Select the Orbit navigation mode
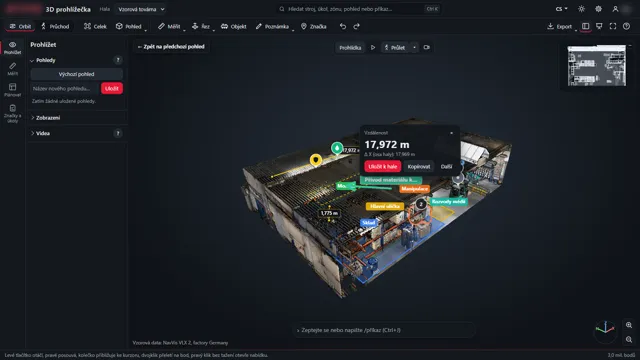 pos(20,27)
